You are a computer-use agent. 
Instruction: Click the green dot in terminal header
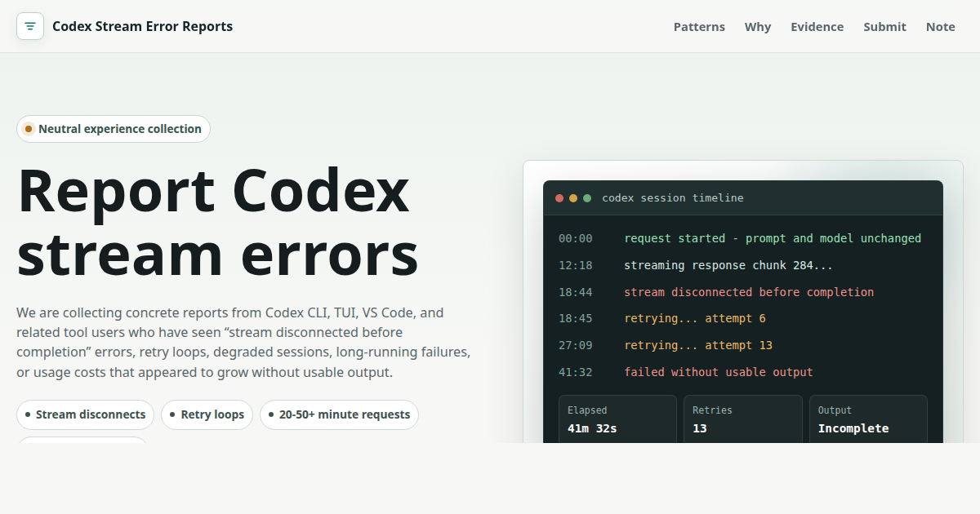(x=587, y=198)
